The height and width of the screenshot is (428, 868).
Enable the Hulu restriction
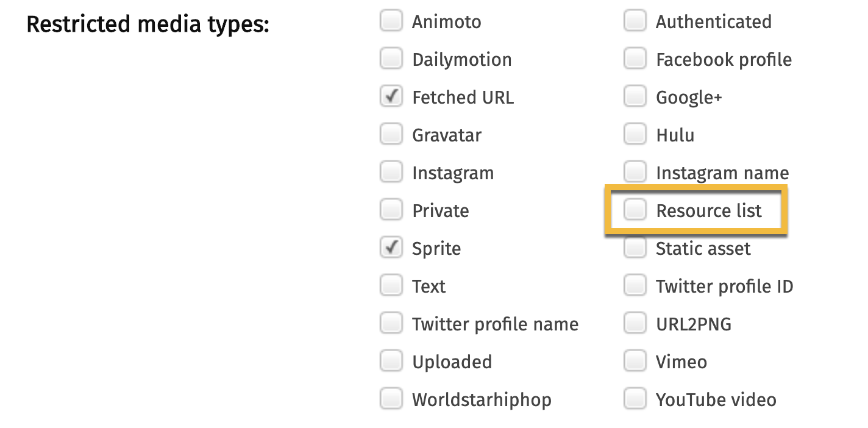[x=635, y=134]
